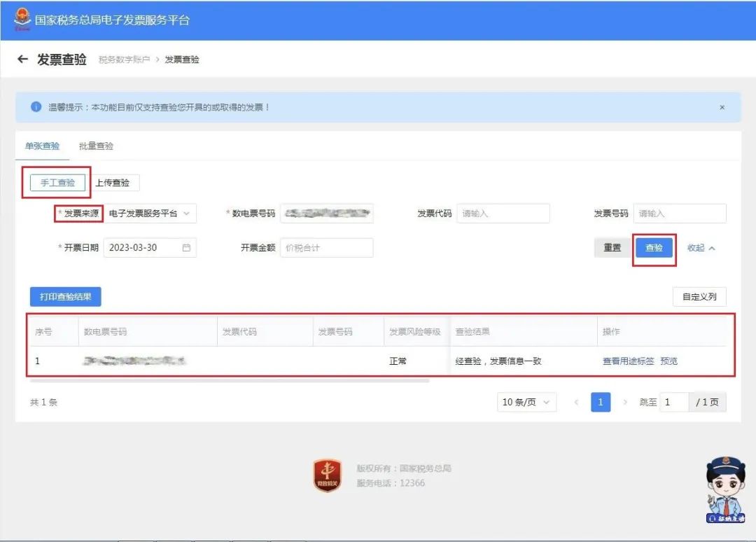Click 开票日期 field showing 2023-03-30

pyautogui.click(x=150, y=247)
